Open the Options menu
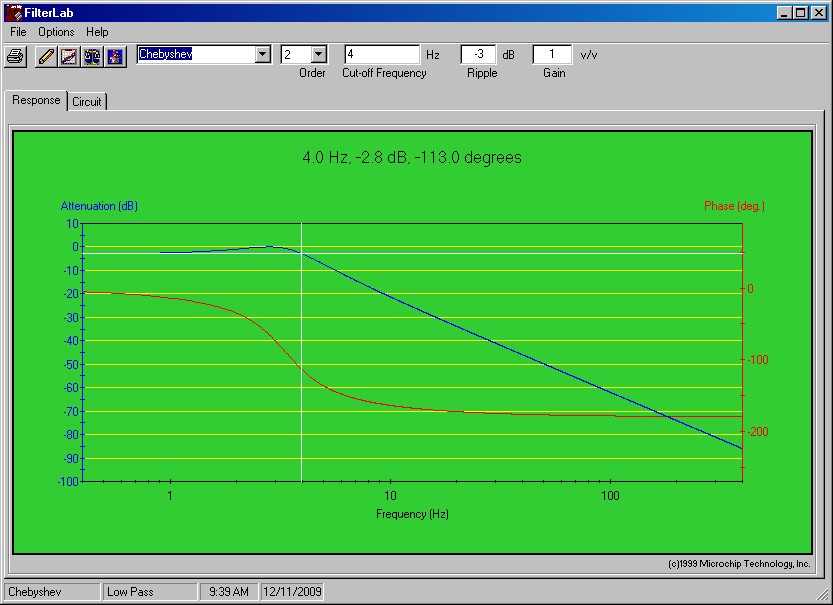Image resolution: width=833 pixels, height=605 pixels. coord(56,32)
